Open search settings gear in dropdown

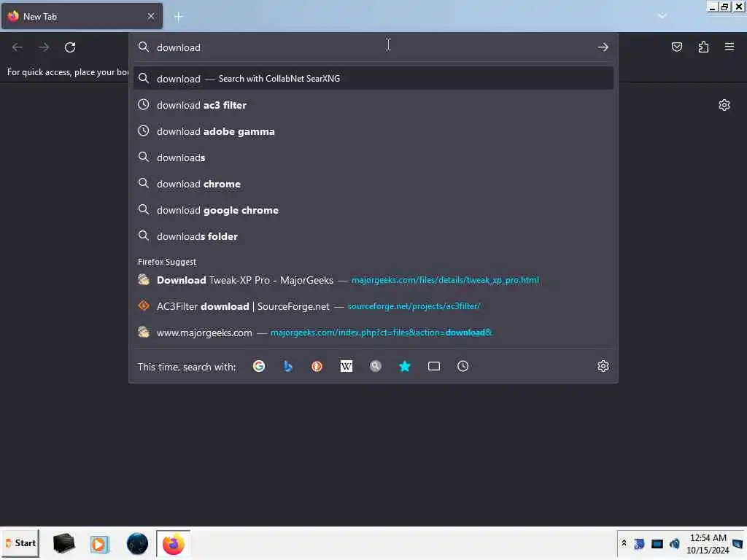tap(603, 366)
